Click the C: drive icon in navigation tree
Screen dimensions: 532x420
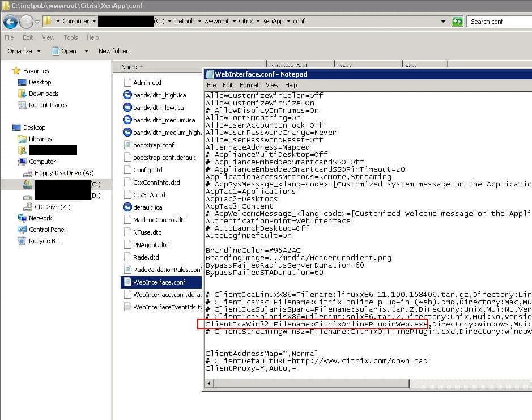[x=28, y=184]
